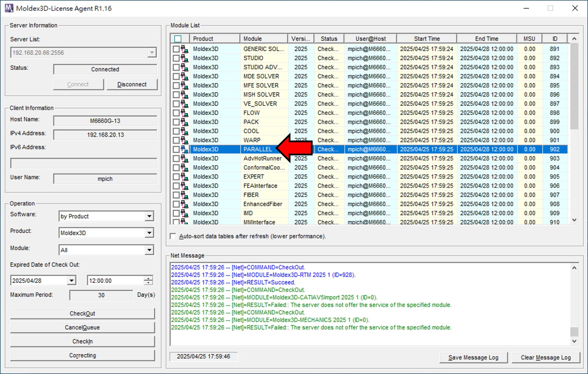Screen dimensions: 588x374
Task: Check the STUDIO module row checkbox
Action: click(x=176, y=58)
